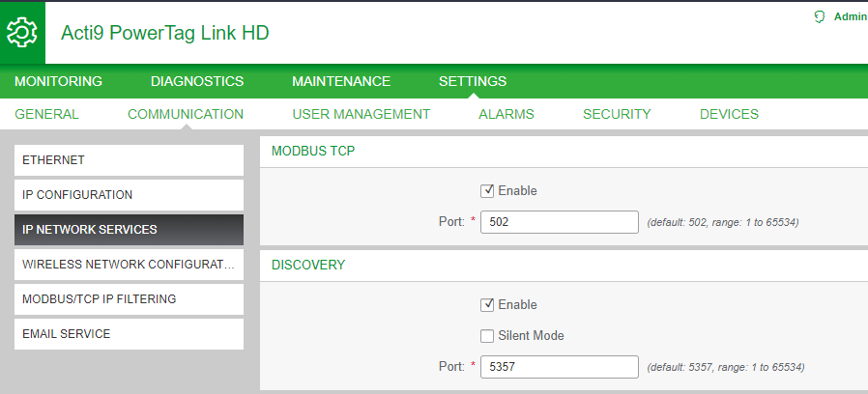868x394 pixels.
Task: Click the default 5357 range hint text
Action: pos(725,367)
